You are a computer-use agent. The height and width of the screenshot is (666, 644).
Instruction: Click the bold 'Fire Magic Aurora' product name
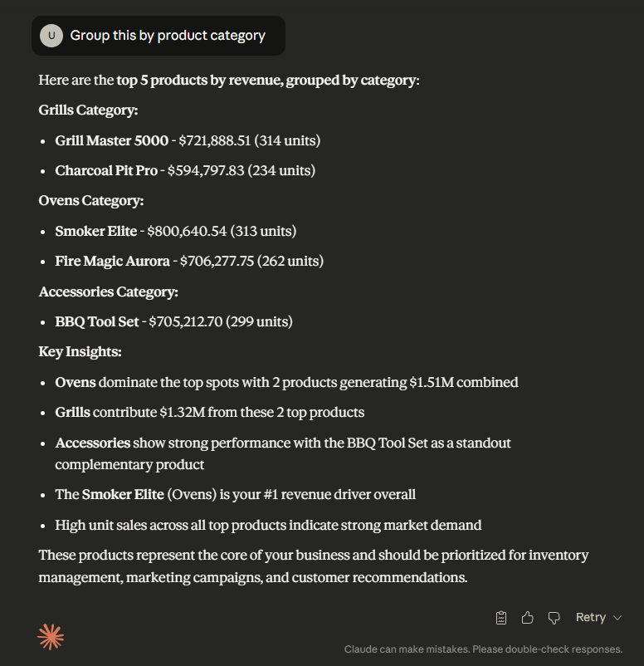(x=112, y=261)
